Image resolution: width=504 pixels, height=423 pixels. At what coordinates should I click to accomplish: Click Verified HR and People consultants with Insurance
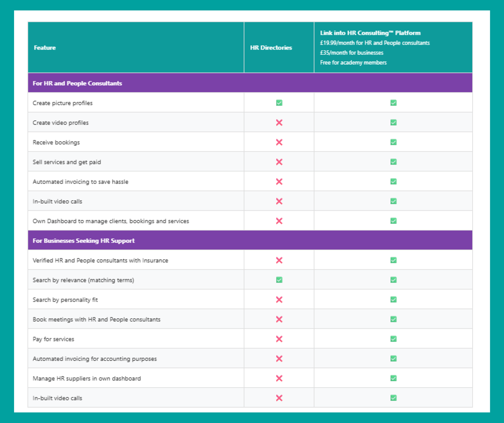[100, 260]
